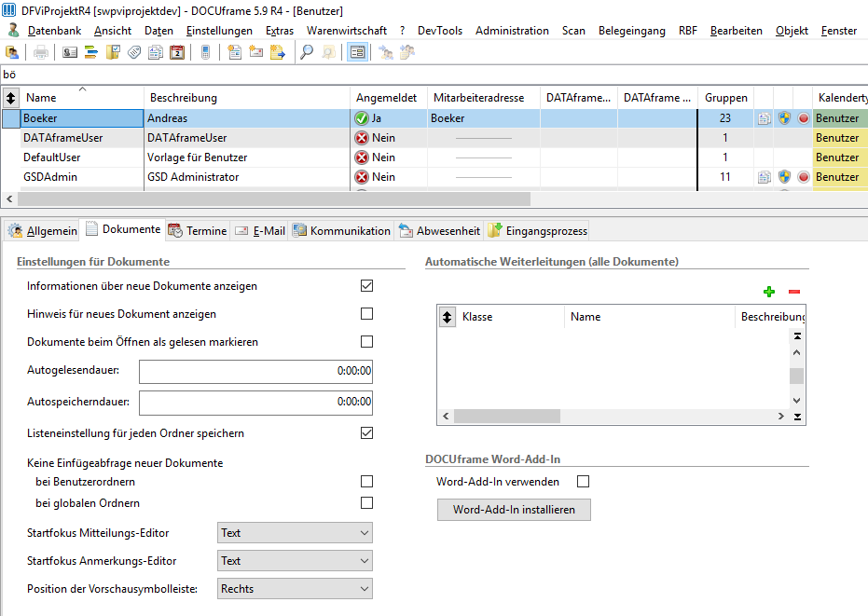The width and height of the screenshot is (868, 616).
Task: Click the greyed-out printer icon
Action: (41, 52)
